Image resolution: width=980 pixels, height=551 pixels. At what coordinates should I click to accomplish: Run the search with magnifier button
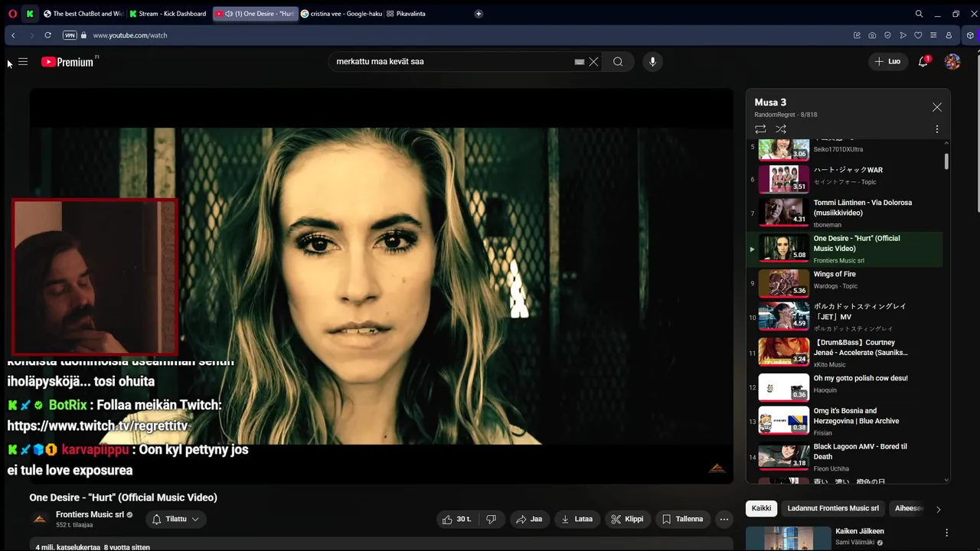point(618,62)
